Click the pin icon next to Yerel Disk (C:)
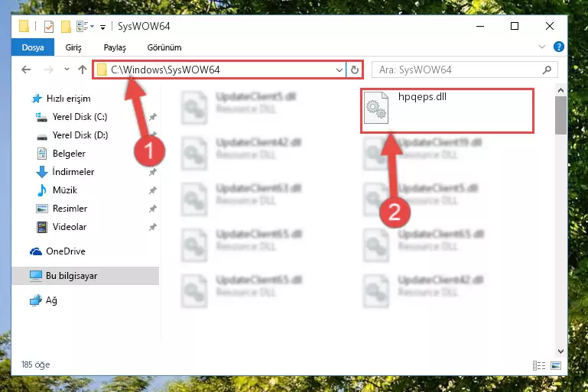 pyautogui.click(x=153, y=117)
